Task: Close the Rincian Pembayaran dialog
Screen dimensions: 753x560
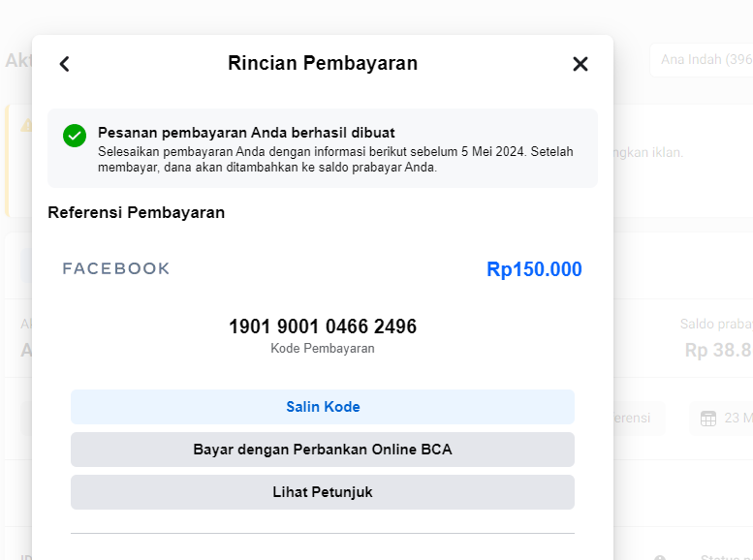Action: tap(580, 64)
